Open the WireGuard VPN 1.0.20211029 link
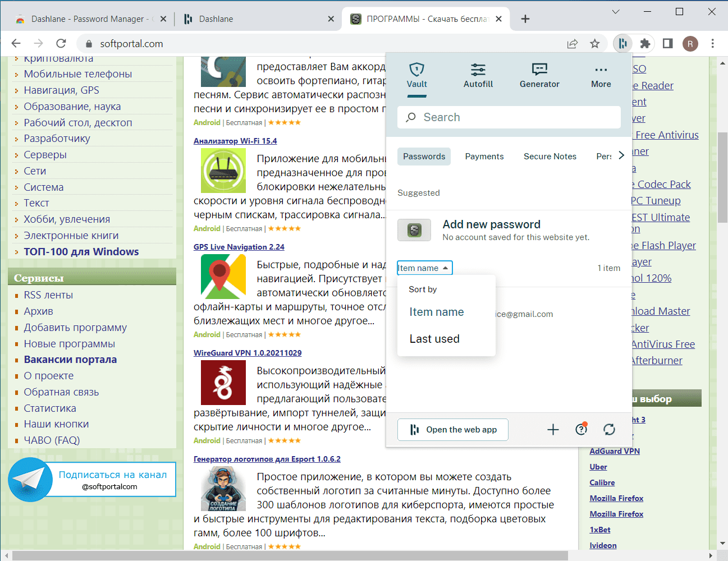 click(248, 353)
